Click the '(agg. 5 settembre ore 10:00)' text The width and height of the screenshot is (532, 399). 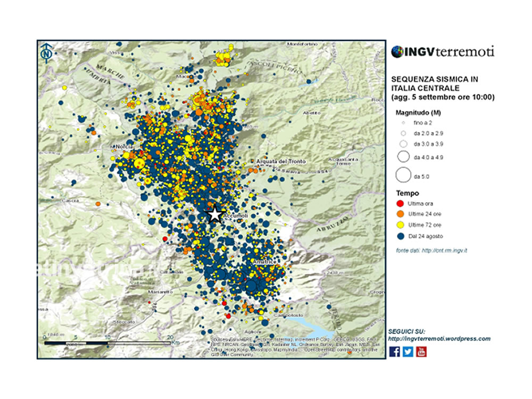pos(443,97)
